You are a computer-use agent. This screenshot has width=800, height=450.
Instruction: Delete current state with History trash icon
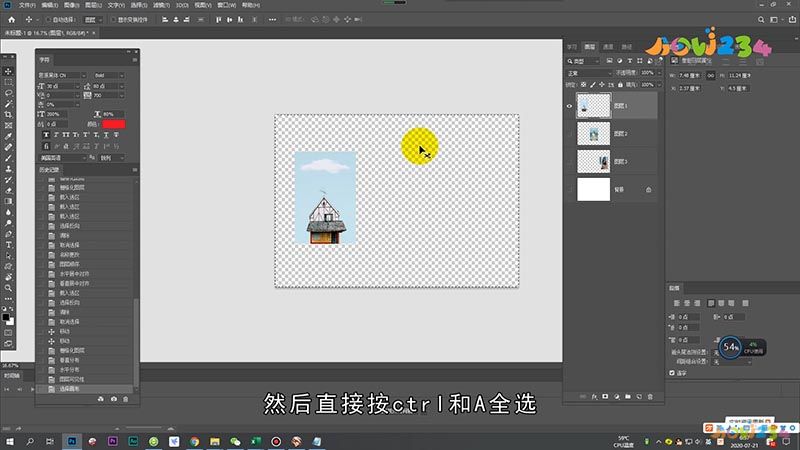click(126, 399)
